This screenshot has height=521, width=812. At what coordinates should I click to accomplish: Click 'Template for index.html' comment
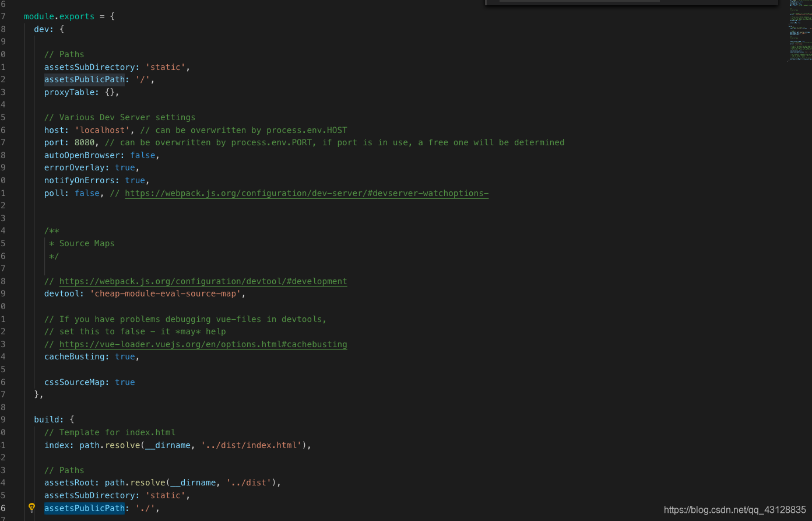[x=110, y=432]
